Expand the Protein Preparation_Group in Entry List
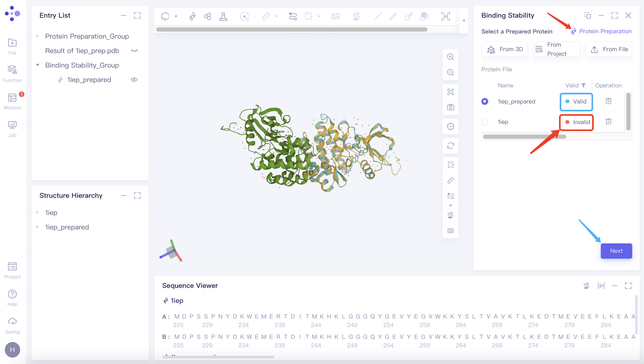Viewport: 644px width, 364px height. 37,36
